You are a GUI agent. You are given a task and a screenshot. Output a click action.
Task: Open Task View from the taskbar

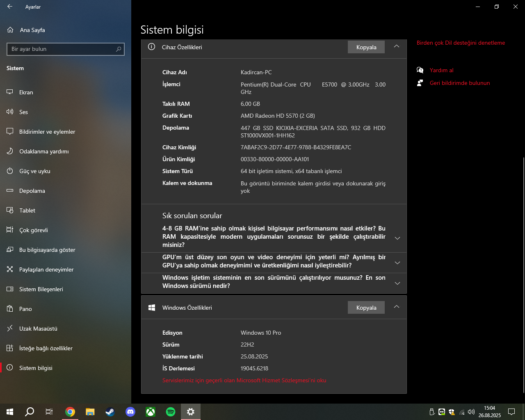pos(49,412)
